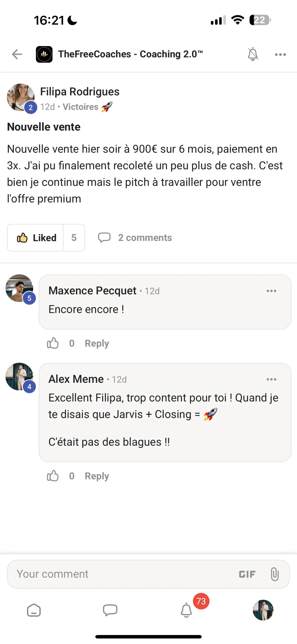Open the Victoires category link
297x644 pixels.
pyautogui.click(x=80, y=107)
